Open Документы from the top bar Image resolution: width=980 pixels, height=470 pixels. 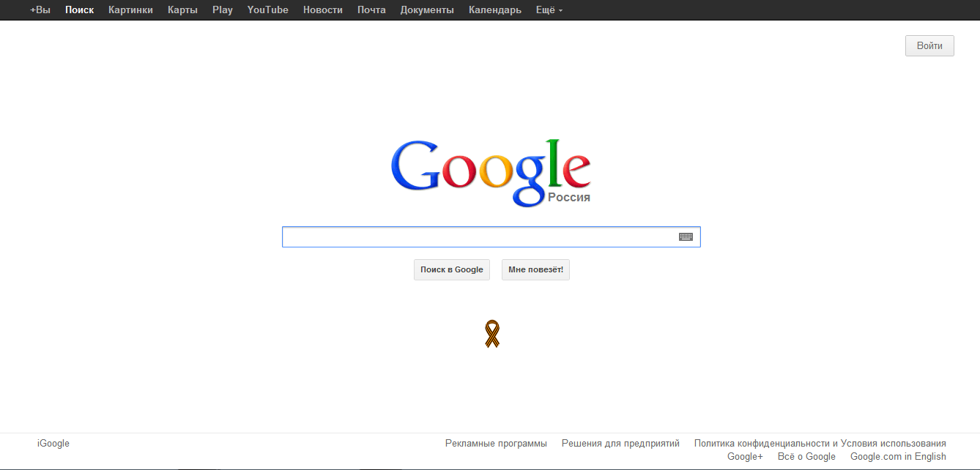click(x=427, y=10)
